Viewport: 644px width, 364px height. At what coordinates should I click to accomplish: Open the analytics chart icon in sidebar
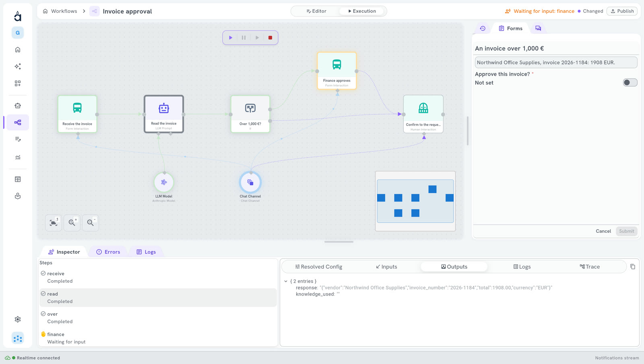18,157
